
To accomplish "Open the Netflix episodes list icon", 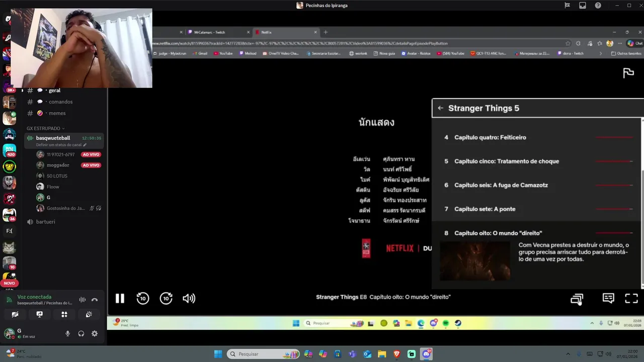I will click(x=577, y=299).
